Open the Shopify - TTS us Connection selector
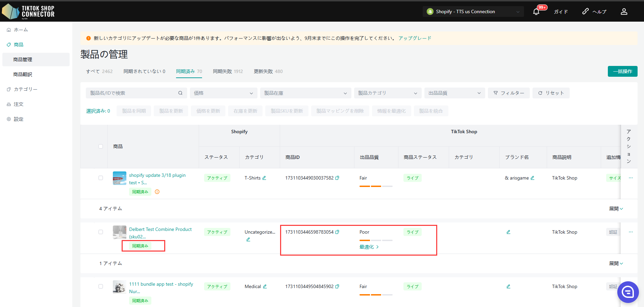Screen dimensions: 644x307 [x=473, y=11]
